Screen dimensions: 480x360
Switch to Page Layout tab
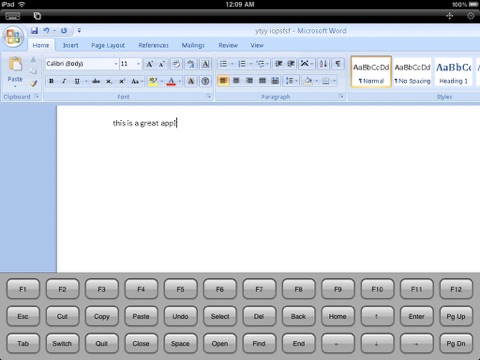click(x=108, y=45)
